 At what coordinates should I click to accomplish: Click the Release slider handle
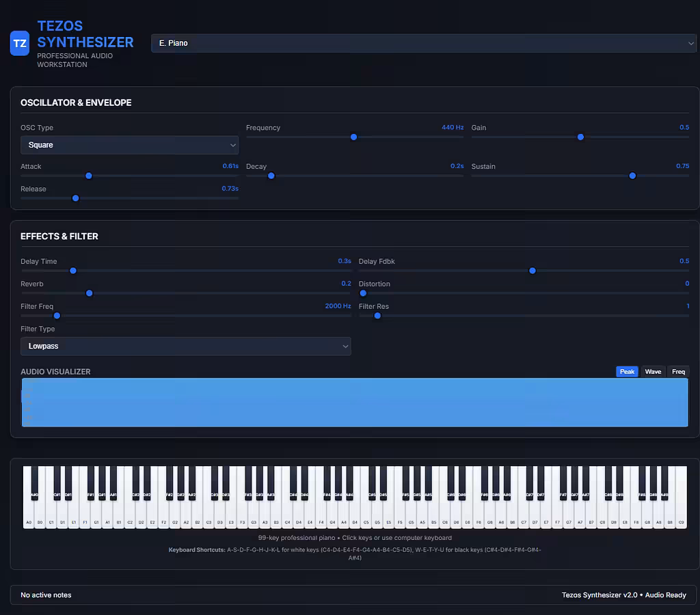(75, 198)
